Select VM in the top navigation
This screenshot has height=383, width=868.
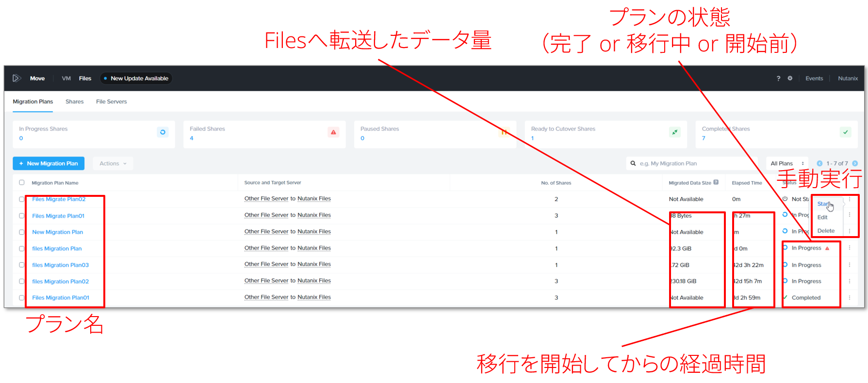click(66, 78)
